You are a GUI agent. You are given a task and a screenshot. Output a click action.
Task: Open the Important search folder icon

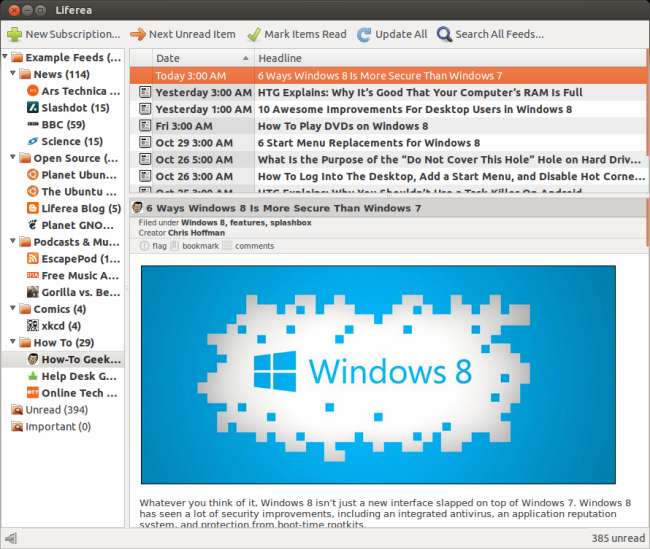(x=17, y=426)
